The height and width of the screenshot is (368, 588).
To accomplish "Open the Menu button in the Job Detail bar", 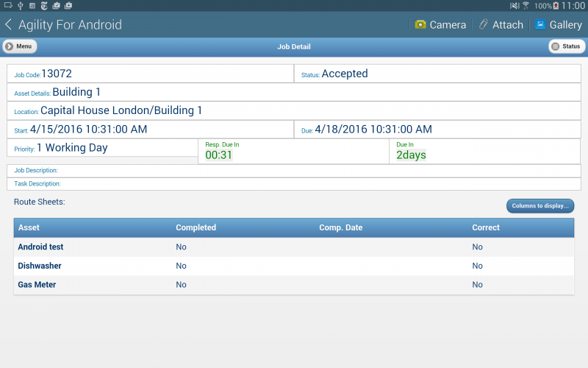I will coord(20,46).
